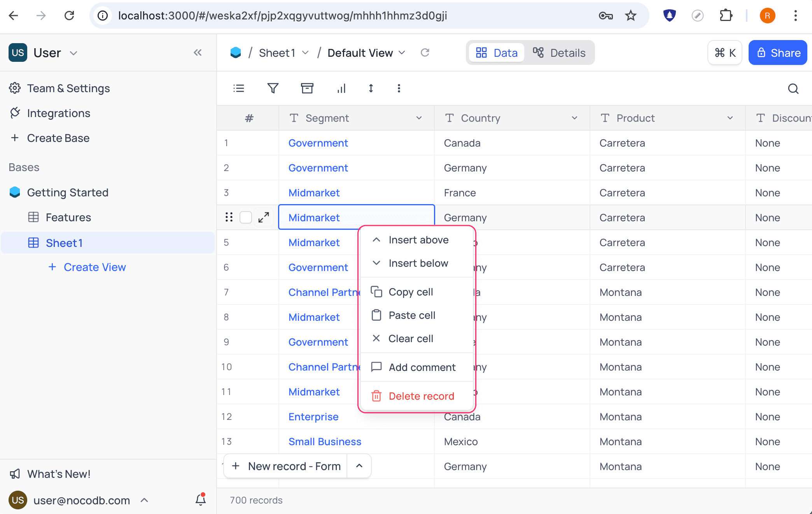
Task: Click the row height icon
Action: click(x=371, y=88)
